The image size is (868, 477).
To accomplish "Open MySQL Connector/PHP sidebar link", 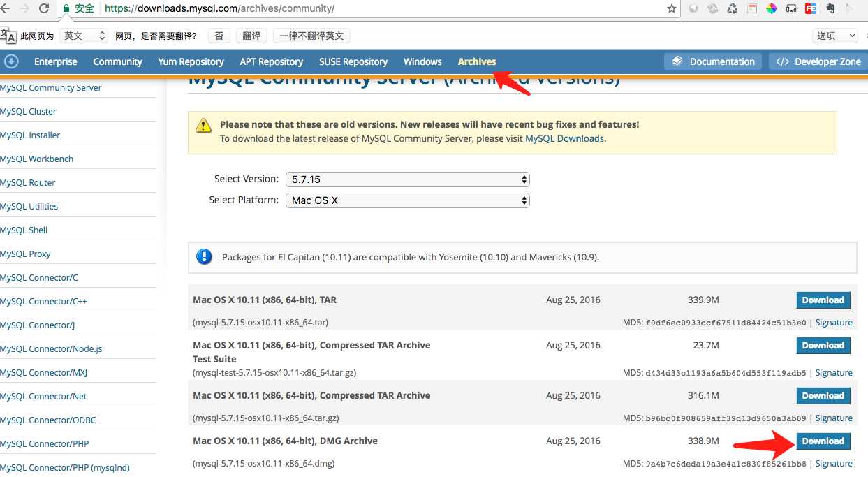I will pos(44,443).
